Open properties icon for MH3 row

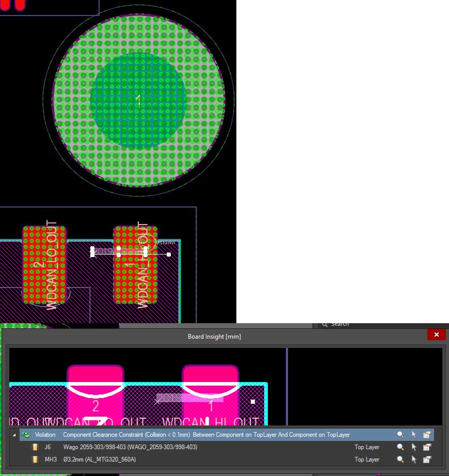pos(427,459)
